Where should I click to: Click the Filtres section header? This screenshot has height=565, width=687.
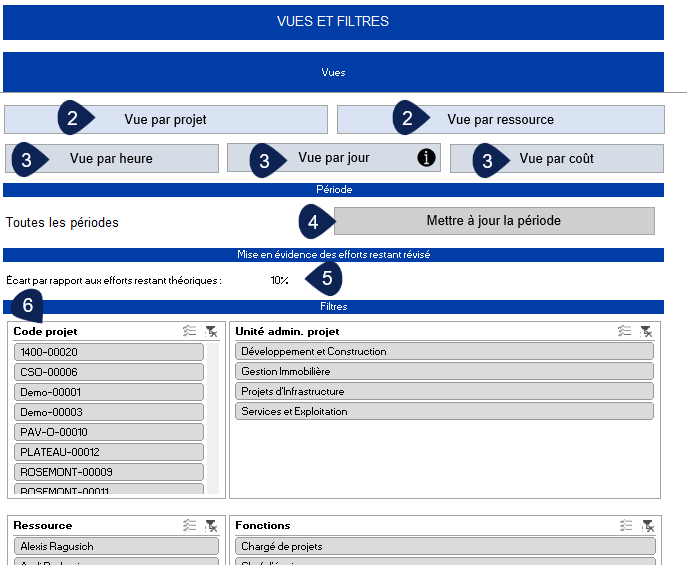[333, 307]
